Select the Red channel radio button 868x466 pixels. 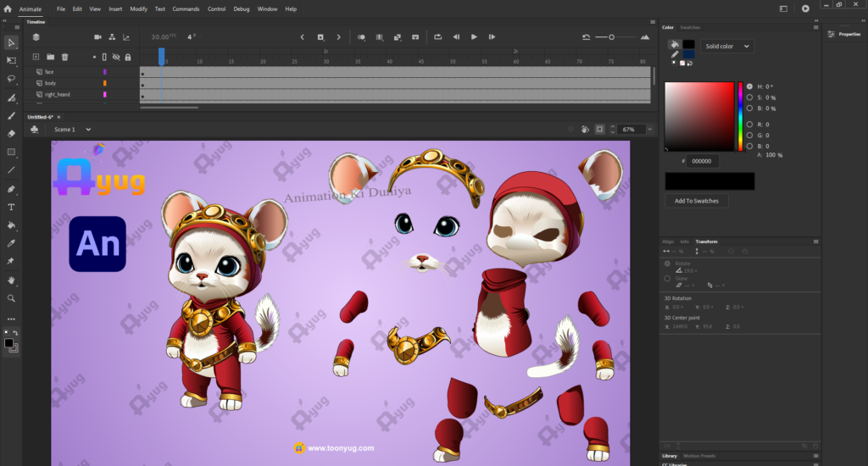click(749, 124)
